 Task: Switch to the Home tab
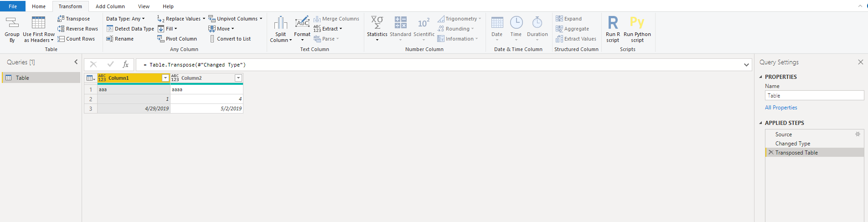point(39,6)
